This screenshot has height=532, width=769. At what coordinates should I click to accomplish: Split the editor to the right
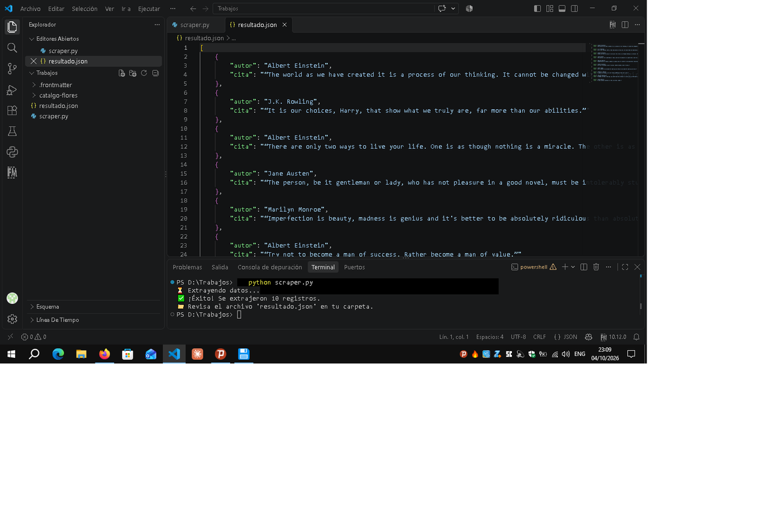(625, 25)
